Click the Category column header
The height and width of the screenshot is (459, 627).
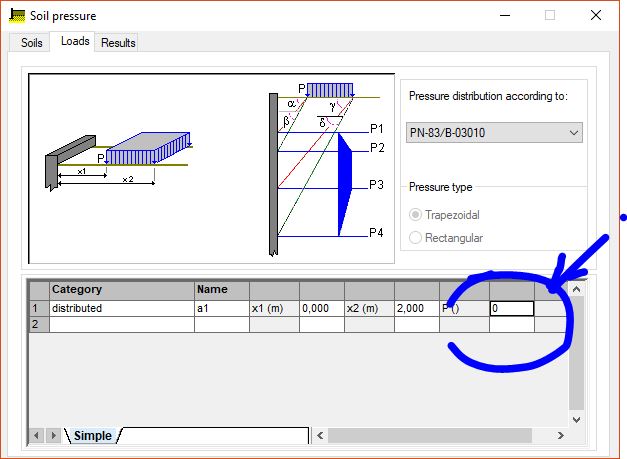tap(122, 290)
